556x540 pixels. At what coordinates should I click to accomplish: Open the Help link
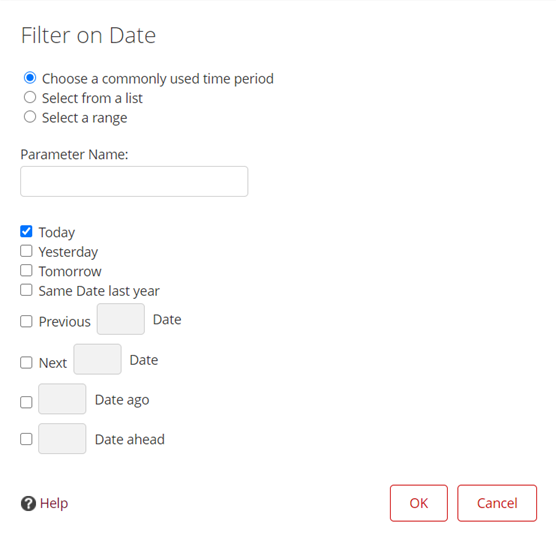(x=54, y=503)
